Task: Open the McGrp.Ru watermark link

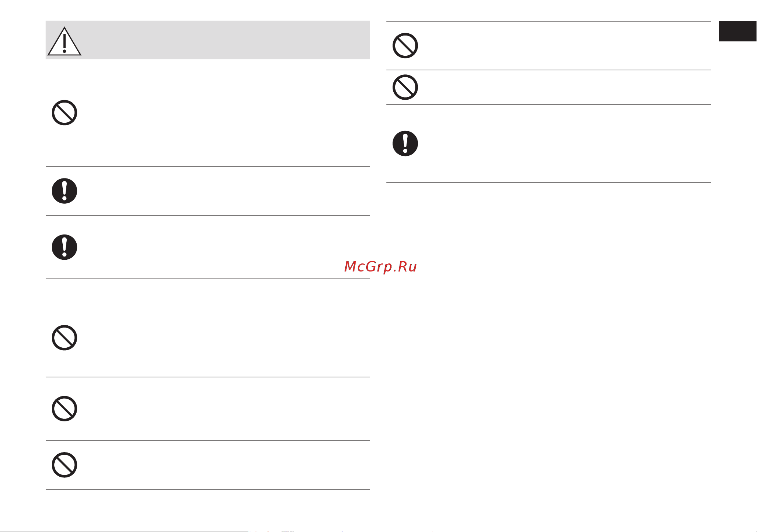Action: coord(381,267)
